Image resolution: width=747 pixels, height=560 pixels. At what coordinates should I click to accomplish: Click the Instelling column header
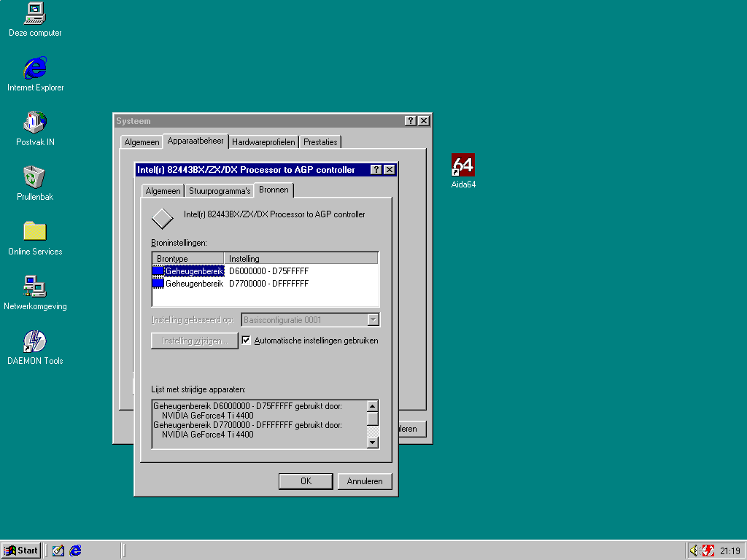(x=301, y=259)
